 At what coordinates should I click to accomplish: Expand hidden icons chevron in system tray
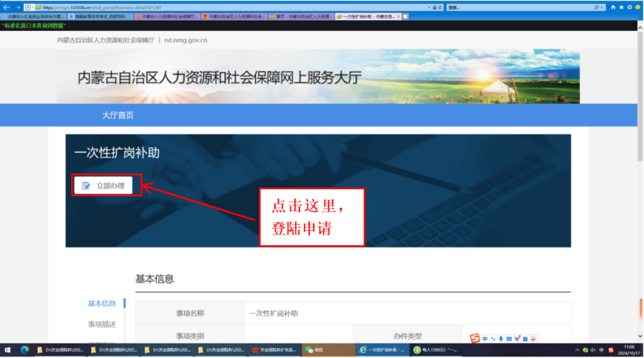click(x=578, y=351)
